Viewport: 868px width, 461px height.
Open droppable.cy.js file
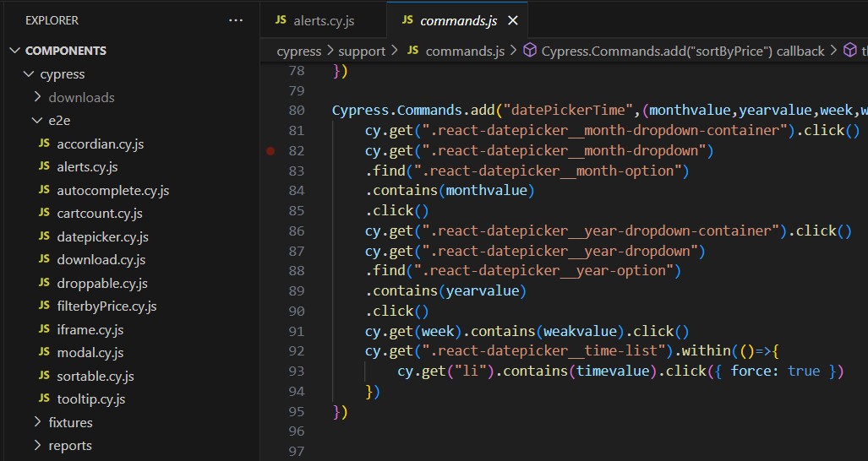click(102, 284)
